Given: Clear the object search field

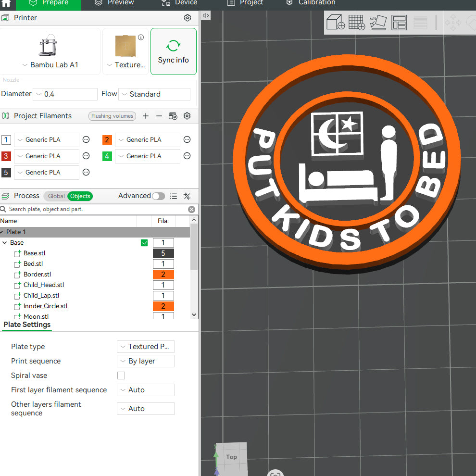Looking at the screenshot, I should tap(191, 209).
